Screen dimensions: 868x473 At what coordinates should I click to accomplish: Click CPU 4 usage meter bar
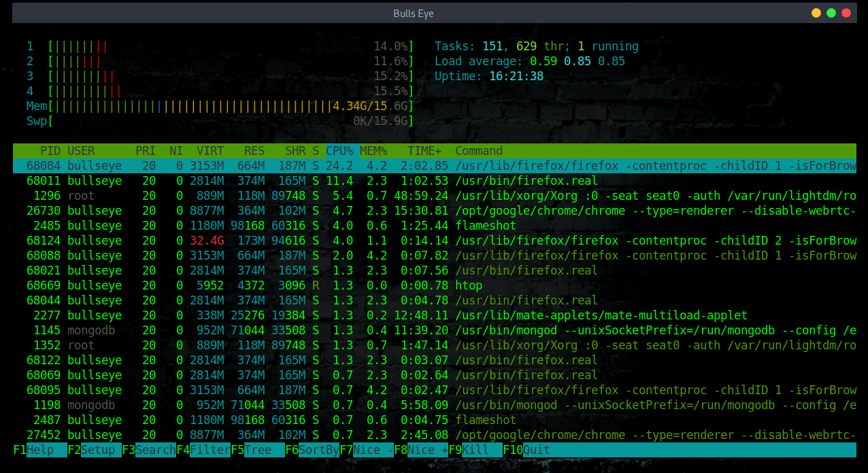(x=230, y=91)
